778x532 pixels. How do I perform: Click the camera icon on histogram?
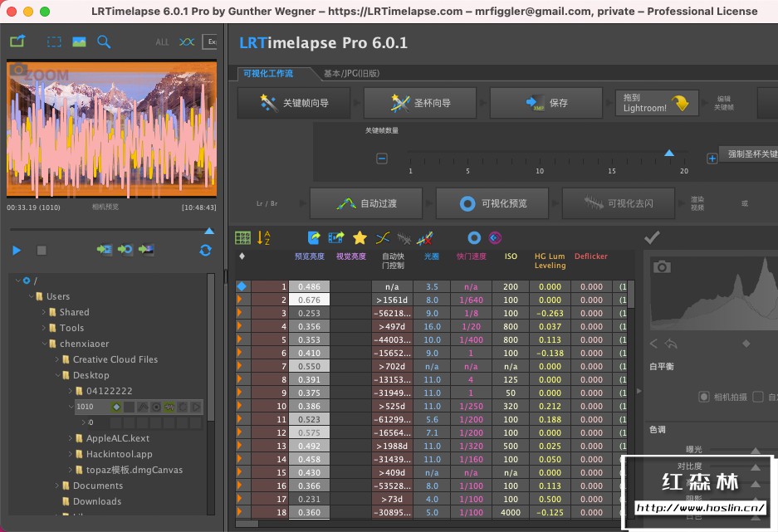pyautogui.click(x=662, y=267)
